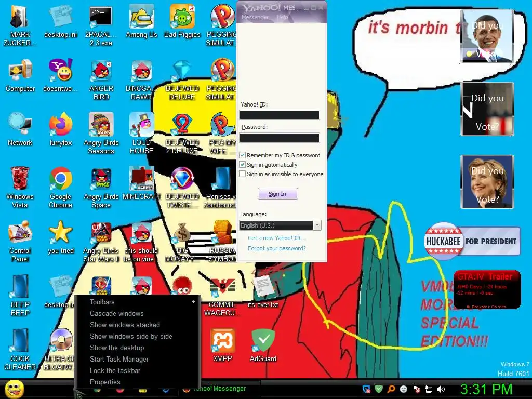
Task: Follow the 'Get a new Yahoo! ID...' link
Action: coord(277,238)
